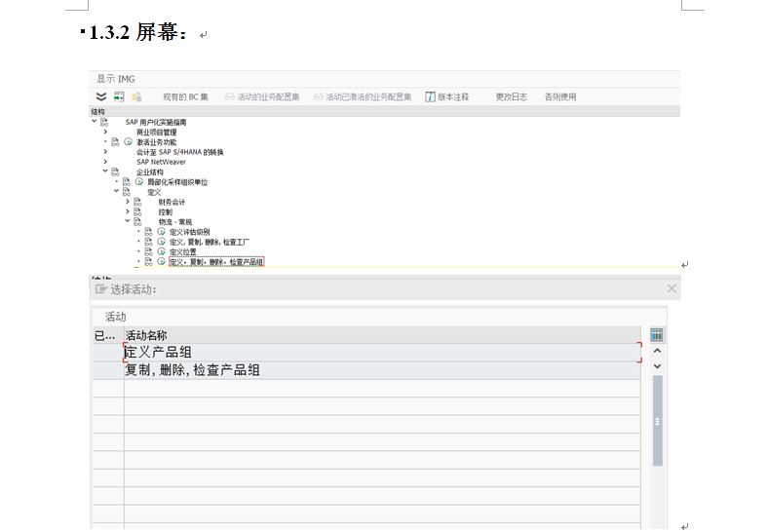Screen dimensions: 768x532
Task: Open documentation icon for 财务会计
Action: [x=137, y=202]
